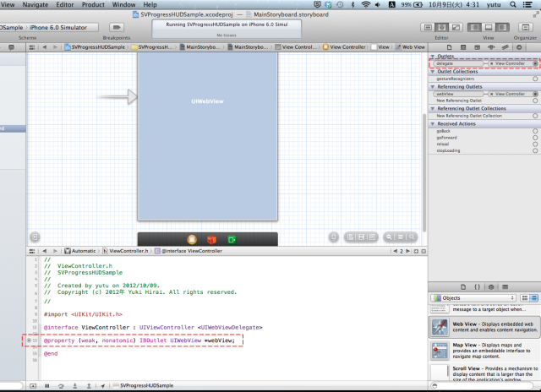Image resolution: width=541 pixels, height=392 pixels.
Task: Open the Product menu
Action: tap(93, 4)
